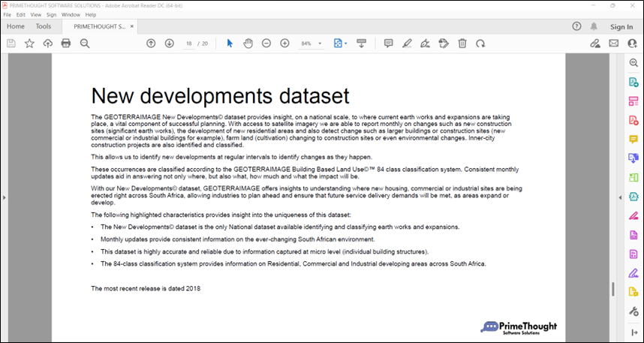644x343 pixels.
Task: Open the Help menu
Action: pyautogui.click(x=91, y=15)
